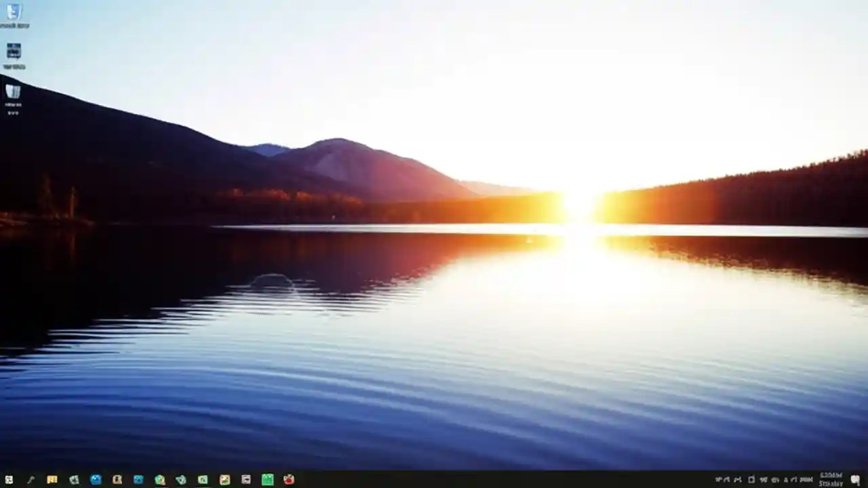Screen dimensions: 868x488
Task: Open the grey compact app pinned near taskbar's right
Action: point(246,480)
